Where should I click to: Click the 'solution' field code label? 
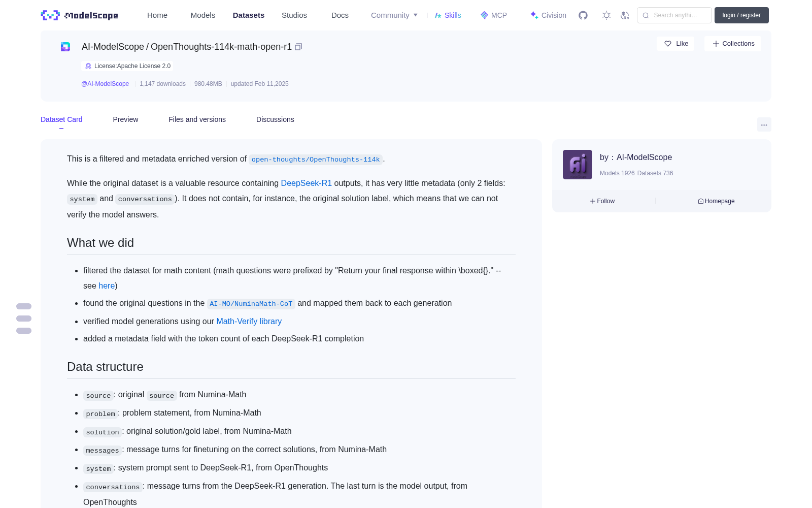point(103,432)
